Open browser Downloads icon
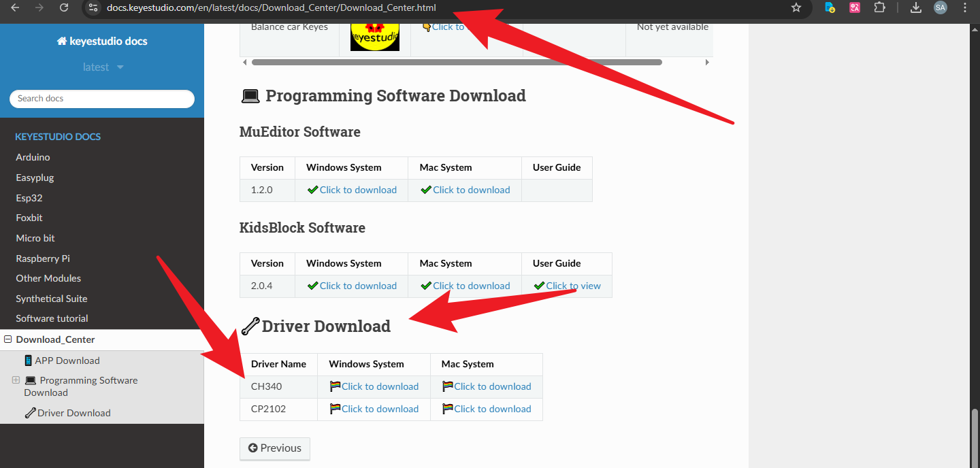The image size is (980, 468). [916, 7]
